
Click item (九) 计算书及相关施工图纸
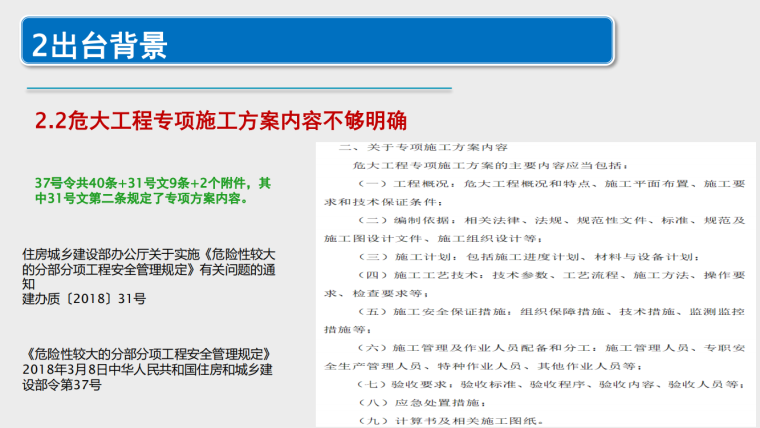pos(460,419)
